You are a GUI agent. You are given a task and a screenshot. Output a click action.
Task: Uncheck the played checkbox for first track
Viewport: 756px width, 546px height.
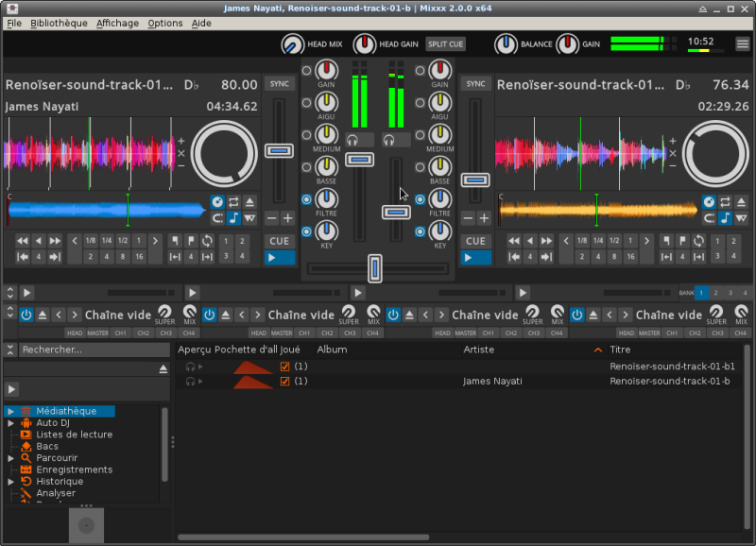284,367
